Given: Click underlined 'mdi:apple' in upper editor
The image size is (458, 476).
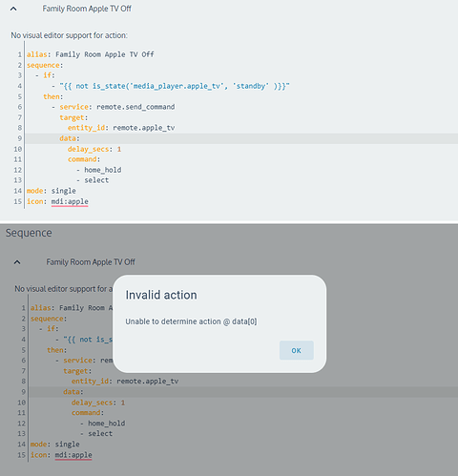Looking at the screenshot, I should pos(70,201).
